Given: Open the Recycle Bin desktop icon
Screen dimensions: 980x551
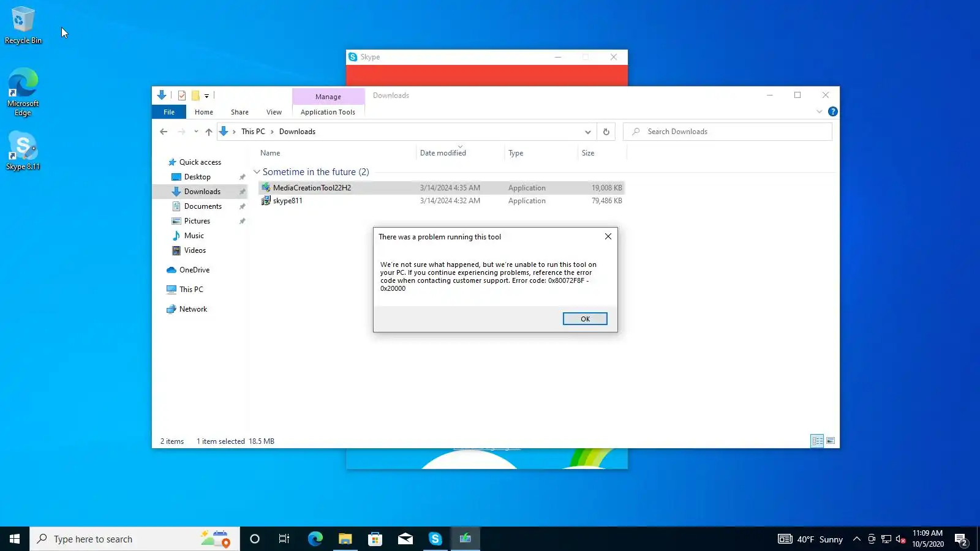Looking at the screenshot, I should [x=23, y=25].
